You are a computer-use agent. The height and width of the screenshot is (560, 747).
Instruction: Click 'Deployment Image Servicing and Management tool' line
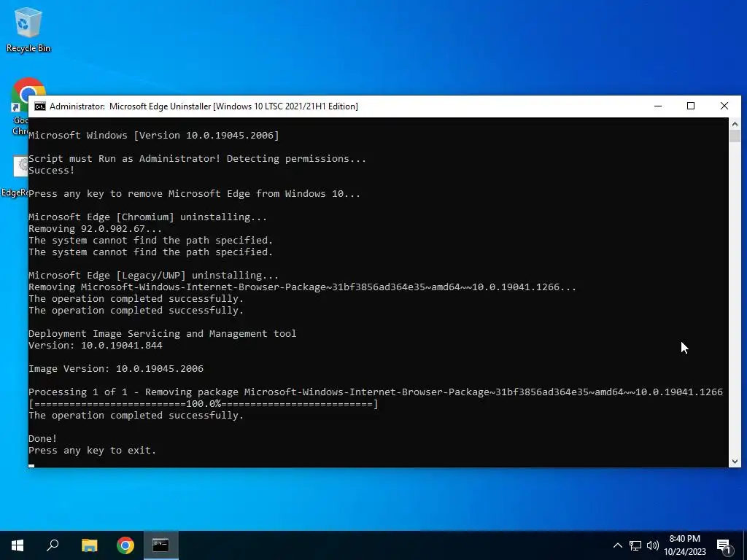click(163, 333)
